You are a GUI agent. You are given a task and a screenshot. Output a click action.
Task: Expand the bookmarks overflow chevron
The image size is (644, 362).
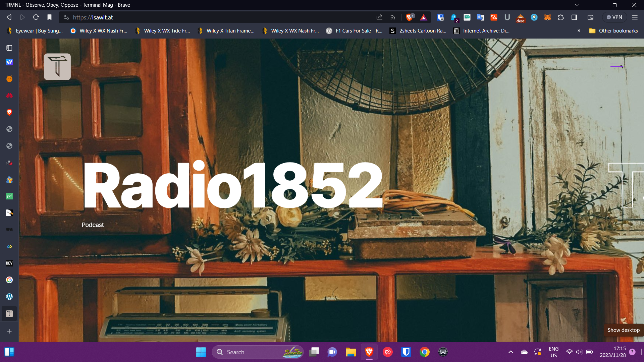pyautogui.click(x=579, y=31)
